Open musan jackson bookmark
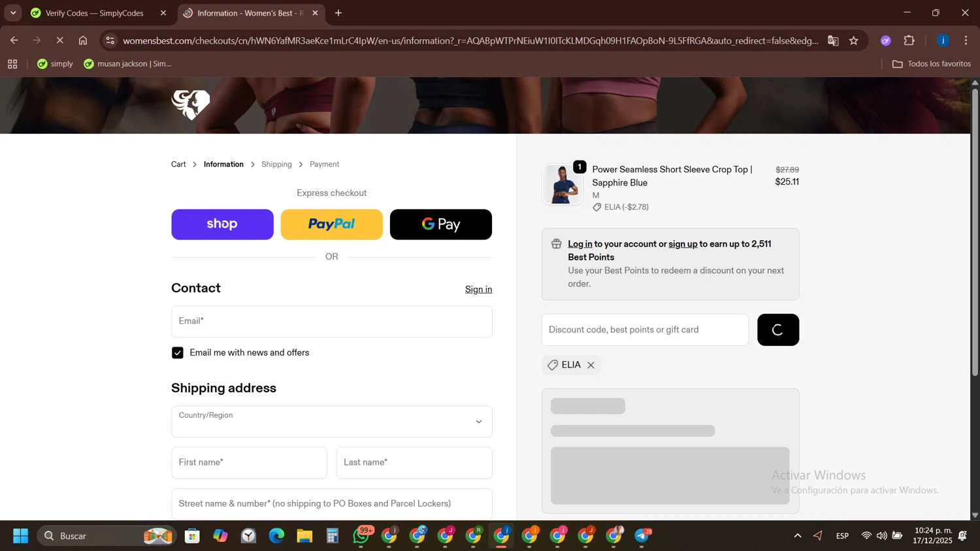The height and width of the screenshot is (551, 980). click(x=128, y=64)
